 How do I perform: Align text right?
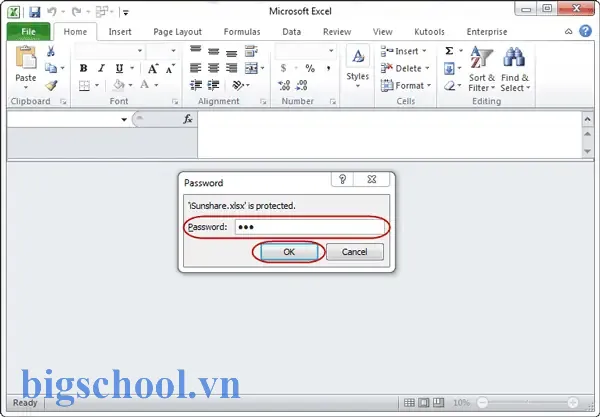pos(232,68)
